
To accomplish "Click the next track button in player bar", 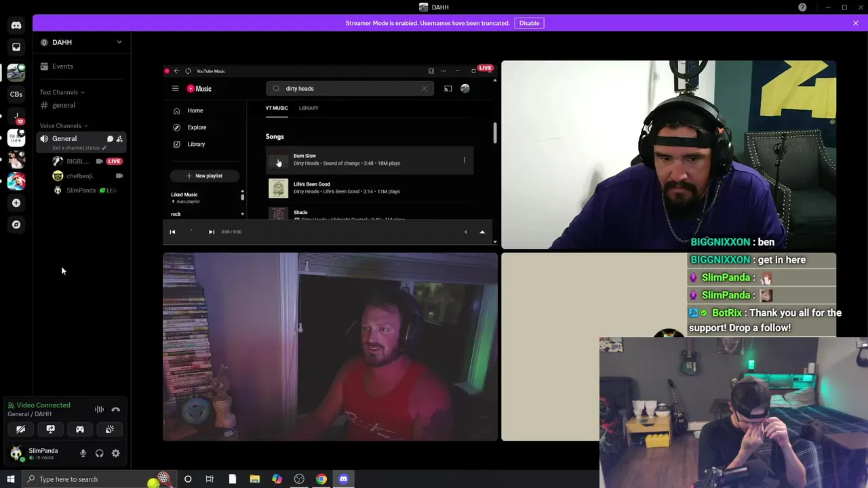I will pos(212,232).
